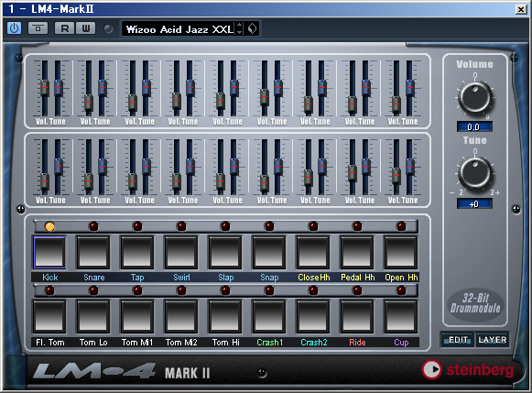The height and width of the screenshot is (393, 532).
Task: Click the bypass effect toolbar button
Action: 38,28
